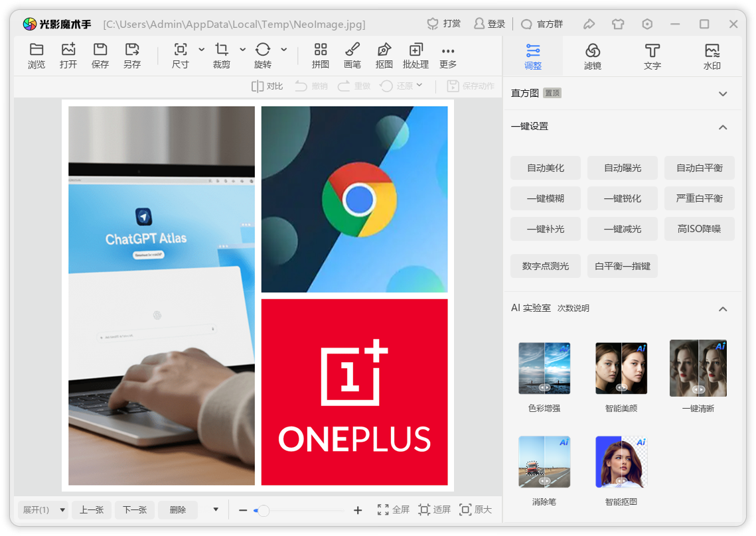Open the 尺寸 size dropdown arrow
The height and width of the screenshot is (536, 756).
tap(202, 50)
